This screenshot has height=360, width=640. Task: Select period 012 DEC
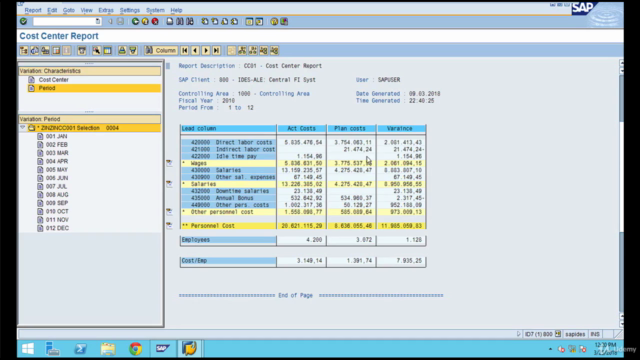pos(57,228)
